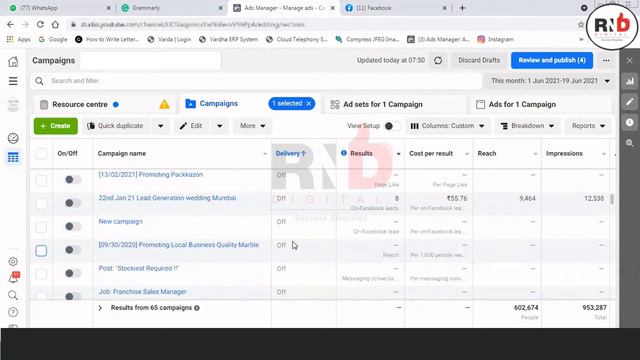Viewport: 640px width, 360px height.
Task: Click the green Create button
Action: coord(56,126)
